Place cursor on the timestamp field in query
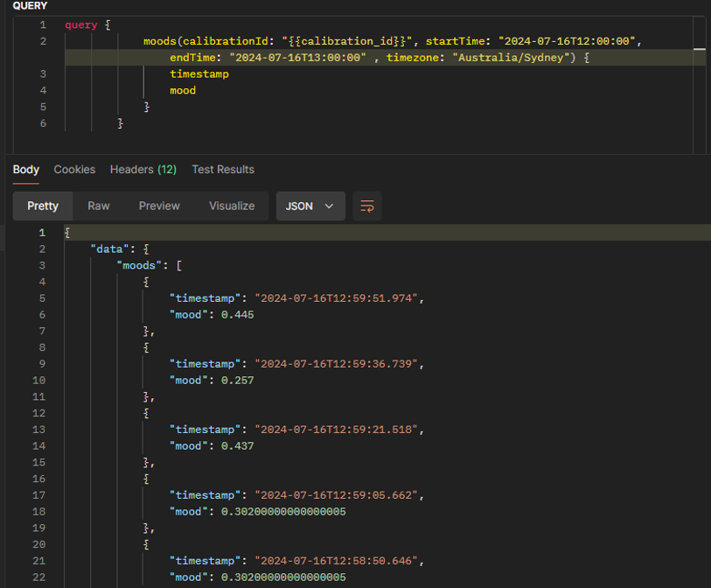The image size is (711, 588). tap(199, 74)
